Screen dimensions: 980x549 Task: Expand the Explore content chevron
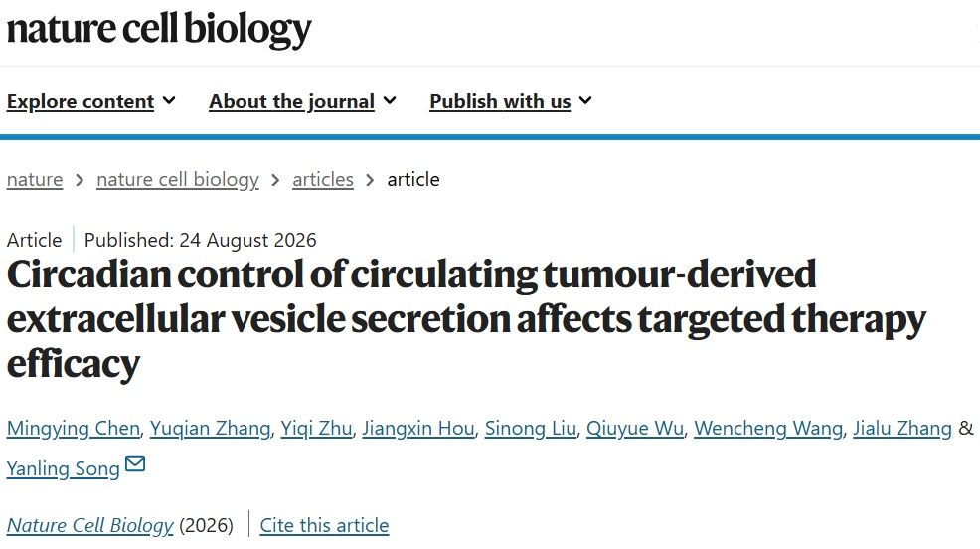point(169,100)
